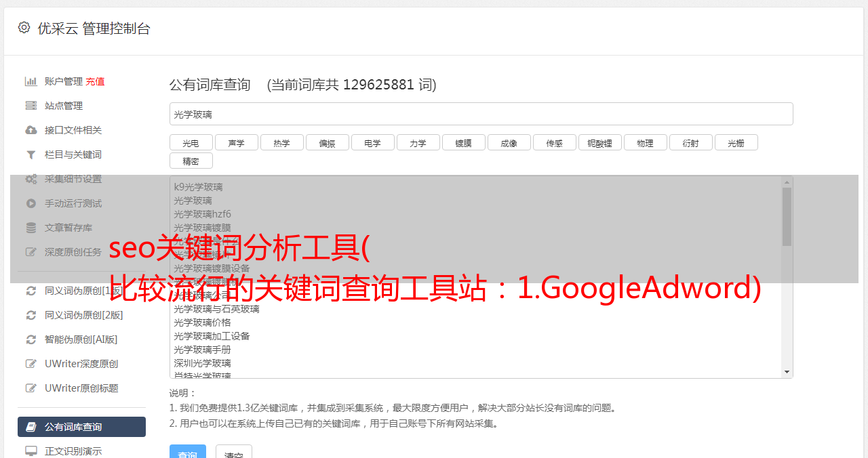This screenshot has height=458, width=868.
Task: Select the 光学玻璃加工设备 result line
Action: (212, 336)
